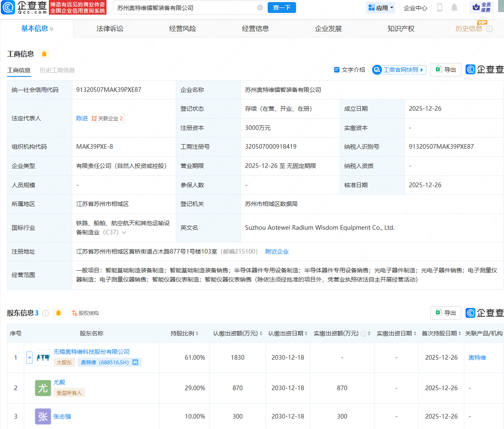Click the 查一下 search button
The height and width of the screenshot is (429, 504).
tap(281, 8)
